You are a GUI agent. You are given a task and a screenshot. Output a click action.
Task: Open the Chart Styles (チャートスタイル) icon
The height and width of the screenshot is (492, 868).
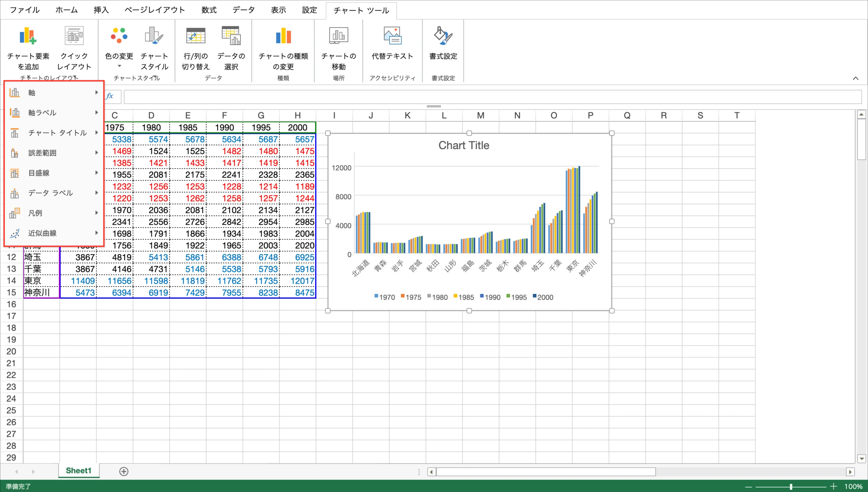(154, 36)
